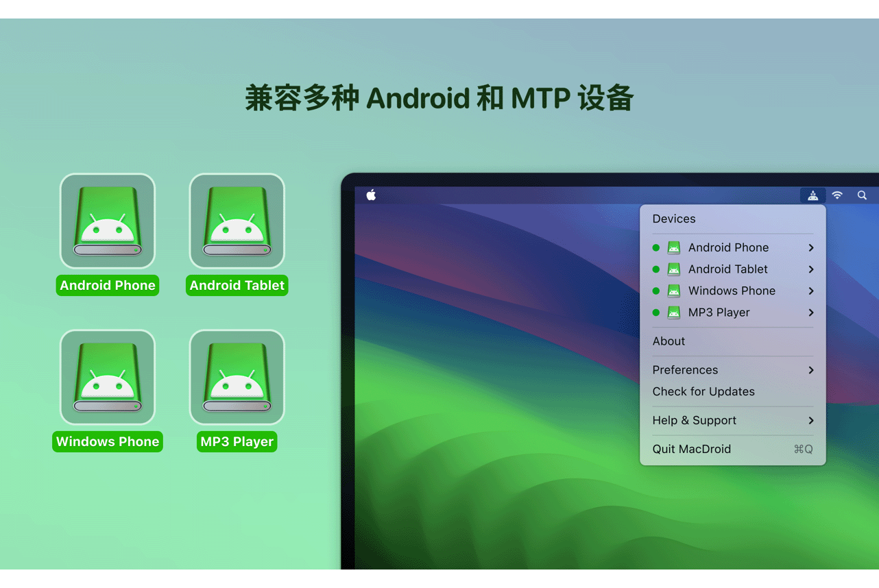The height and width of the screenshot is (588, 879).
Task: Click the green Windows Phone label
Action: (x=108, y=442)
